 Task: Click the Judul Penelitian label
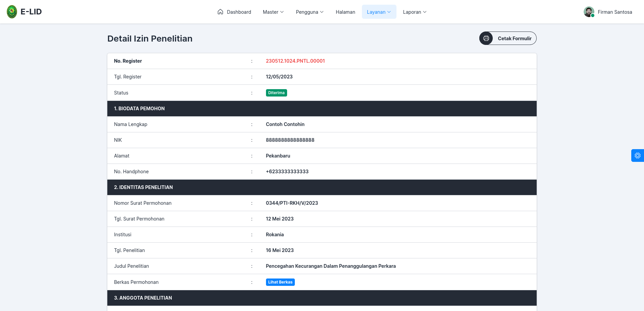point(131,266)
